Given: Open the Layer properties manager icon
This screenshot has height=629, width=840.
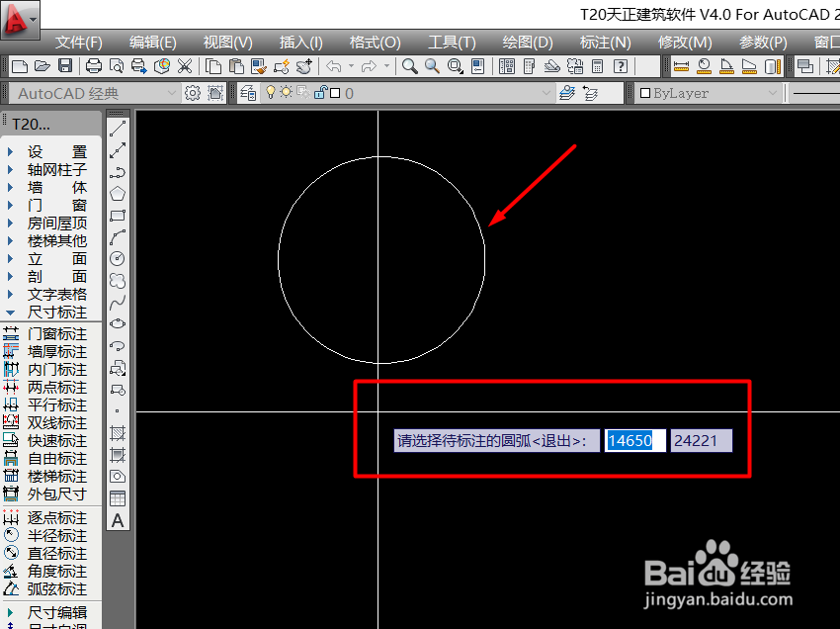Looking at the screenshot, I should [248, 93].
